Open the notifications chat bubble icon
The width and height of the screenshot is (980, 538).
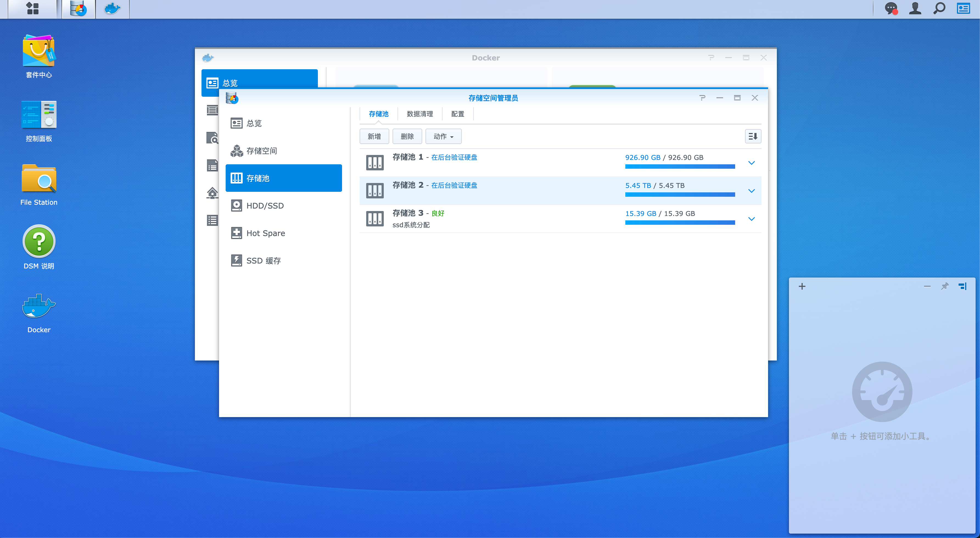[x=891, y=8]
